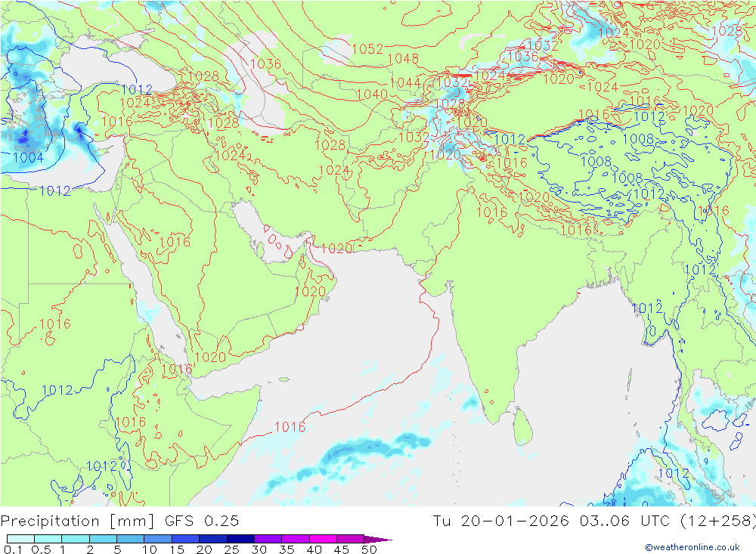Image resolution: width=756 pixels, height=554 pixels.
Task: Select the 2–5 mm legend color box
Action: (x=103, y=539)
